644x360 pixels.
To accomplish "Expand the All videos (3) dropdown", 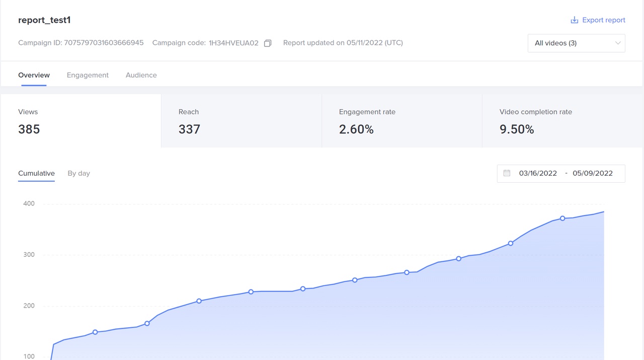I will pyautogui.click(x=576, y=43).
